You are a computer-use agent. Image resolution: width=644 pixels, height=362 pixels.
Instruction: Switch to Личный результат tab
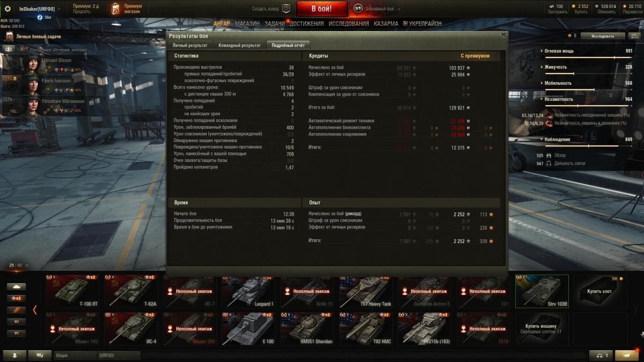point(190,46)
